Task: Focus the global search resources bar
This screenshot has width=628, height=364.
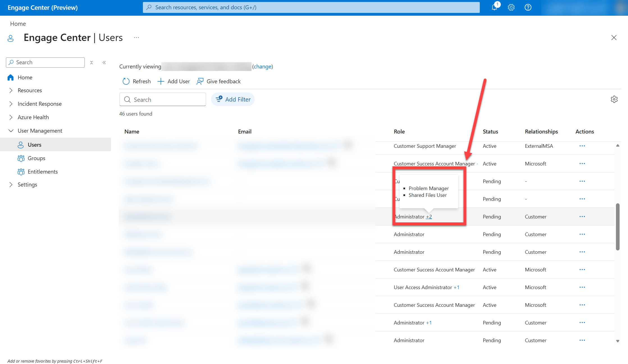Action: (x=311, y=7)
